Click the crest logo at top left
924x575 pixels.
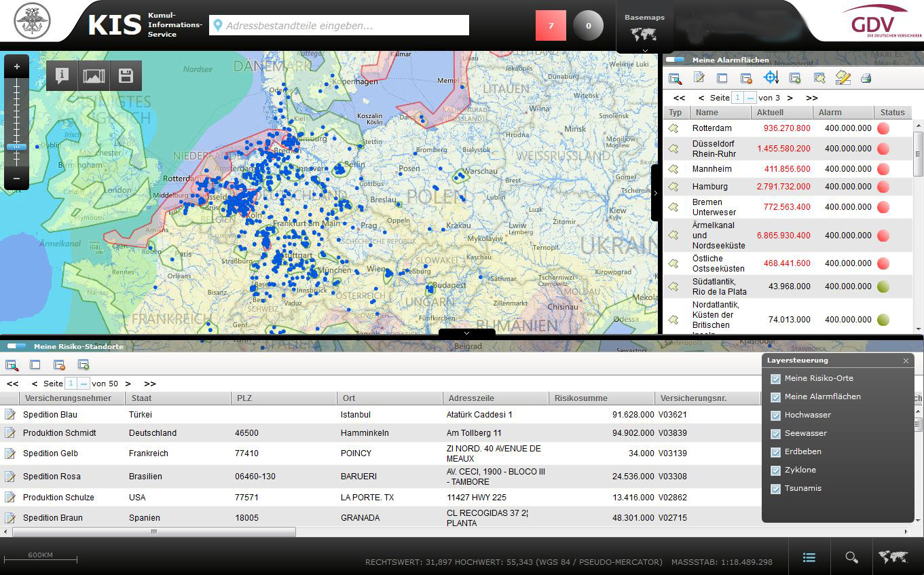[x=32, y=20]
